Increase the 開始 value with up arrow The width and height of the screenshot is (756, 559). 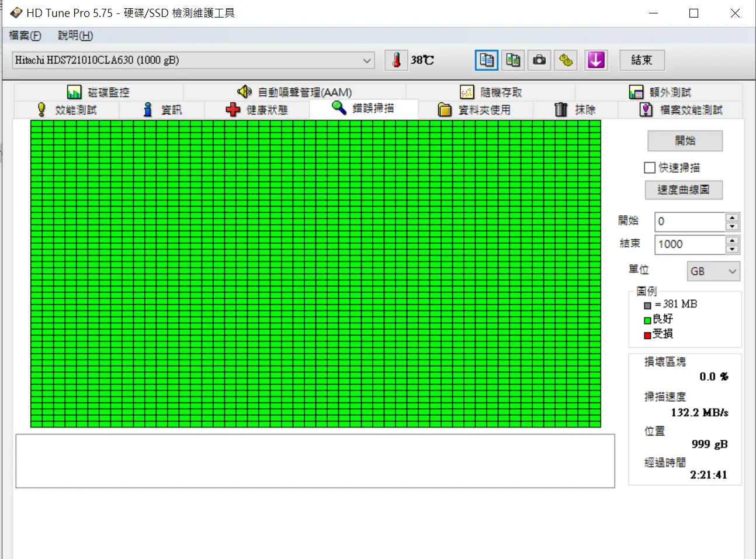click(732, 218)
